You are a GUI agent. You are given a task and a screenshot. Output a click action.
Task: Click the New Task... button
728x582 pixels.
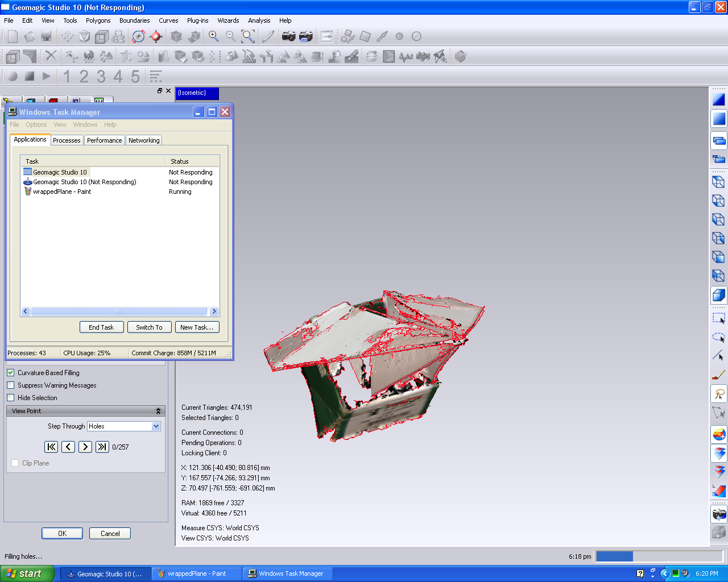(197, 327)
